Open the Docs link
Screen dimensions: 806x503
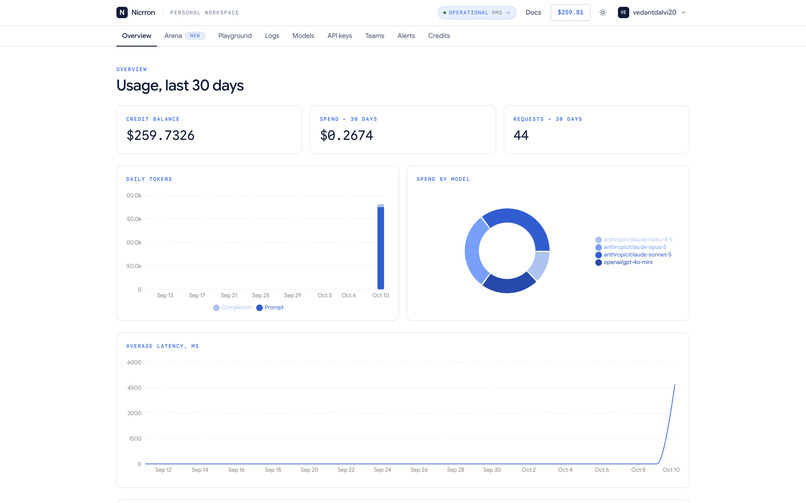tap(533, 12)
